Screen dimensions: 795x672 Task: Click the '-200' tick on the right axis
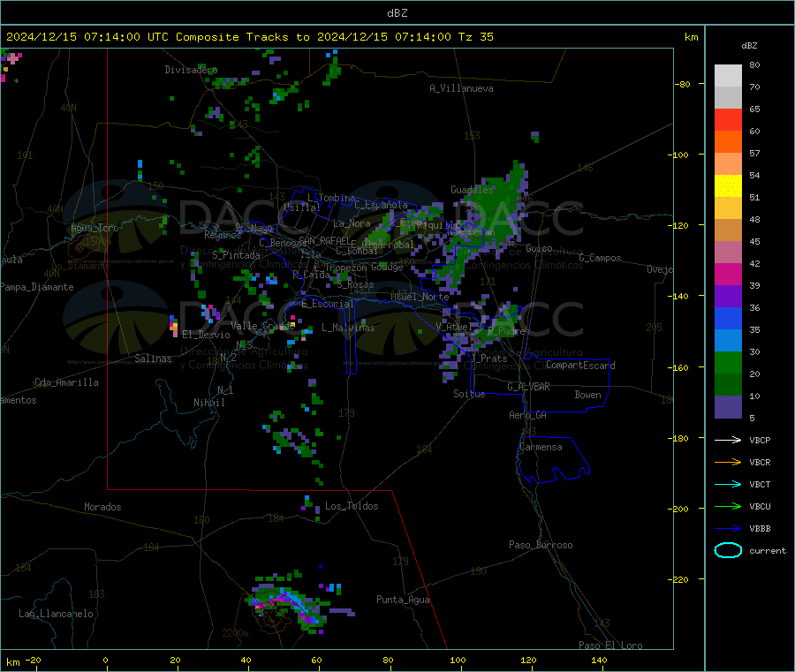[679, 509]
